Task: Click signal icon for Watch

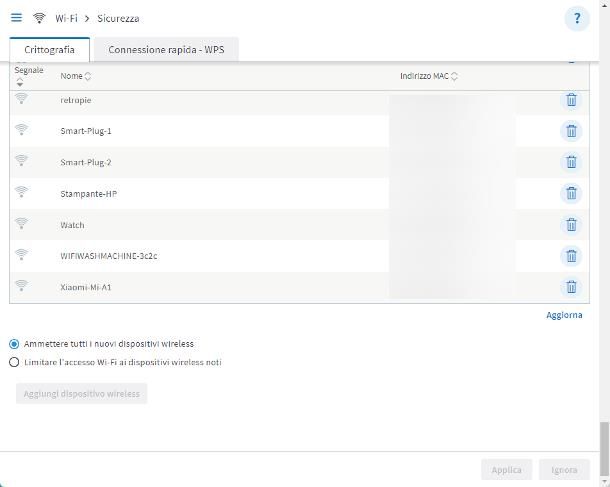Action: coord(21,223)
